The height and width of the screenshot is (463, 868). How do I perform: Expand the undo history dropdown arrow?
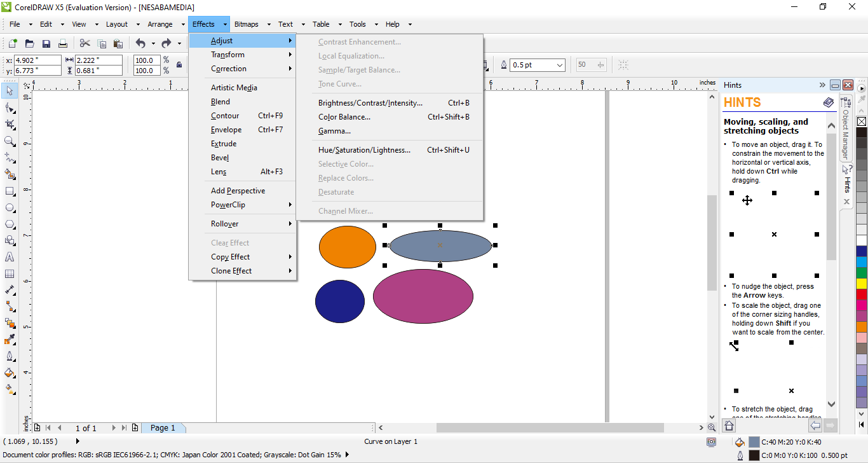point(153,44)
